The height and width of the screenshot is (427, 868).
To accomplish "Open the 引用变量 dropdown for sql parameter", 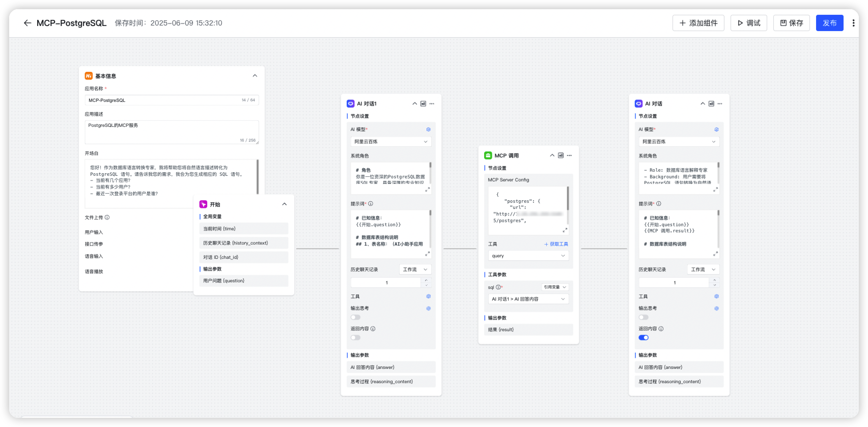I will 555,287.
